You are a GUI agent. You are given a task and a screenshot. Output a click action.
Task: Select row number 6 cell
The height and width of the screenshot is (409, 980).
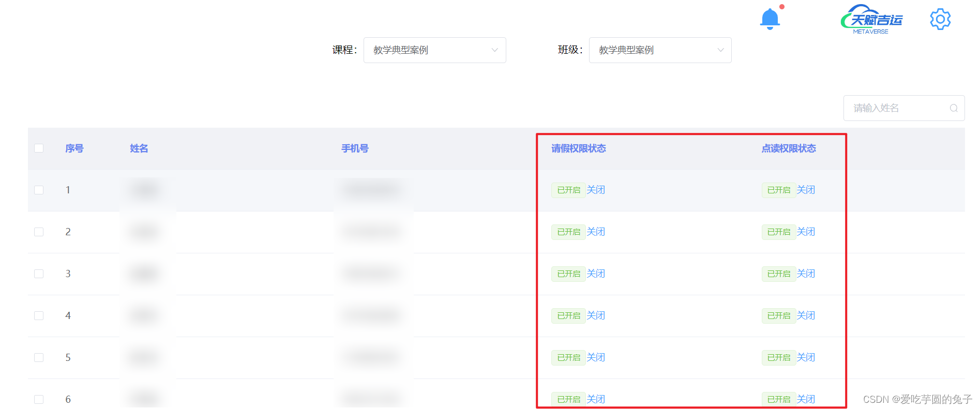(x=68, y=399)
